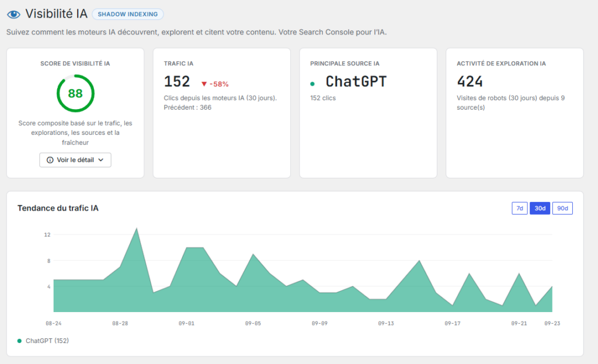
Task: Click the Visibilité IA page title
Action: pyautogui.click(x=57, y=13)
